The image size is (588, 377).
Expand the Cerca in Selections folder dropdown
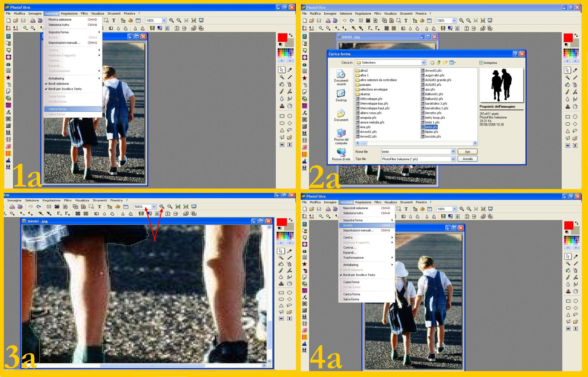[423, 63]
